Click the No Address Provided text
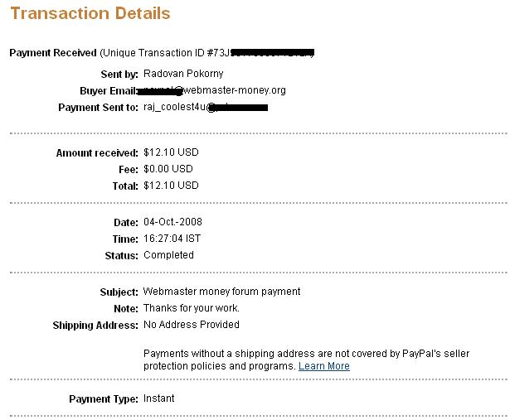 (x=192, y=325)
